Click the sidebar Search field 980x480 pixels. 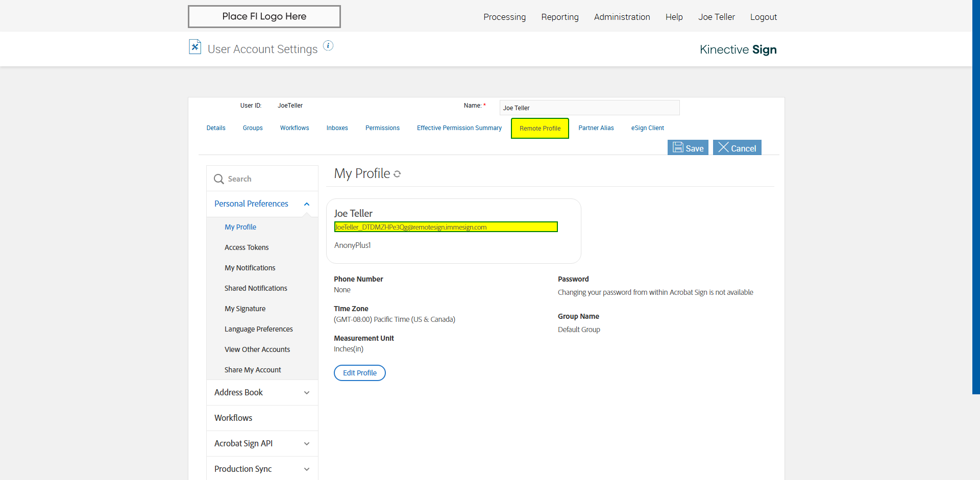pos(262,179)
